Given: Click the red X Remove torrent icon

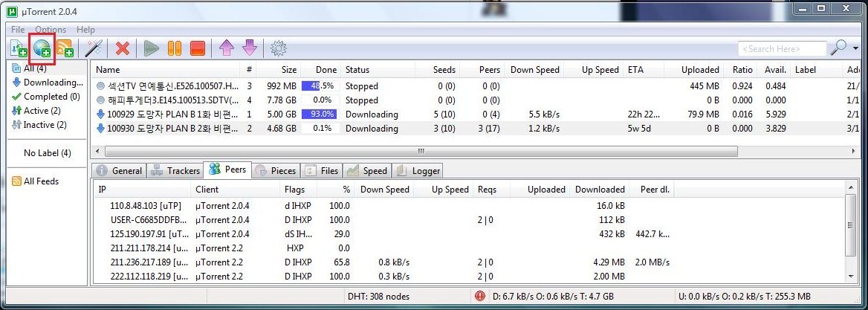Looking at the screenshot, I should click(x=123, y=49).
